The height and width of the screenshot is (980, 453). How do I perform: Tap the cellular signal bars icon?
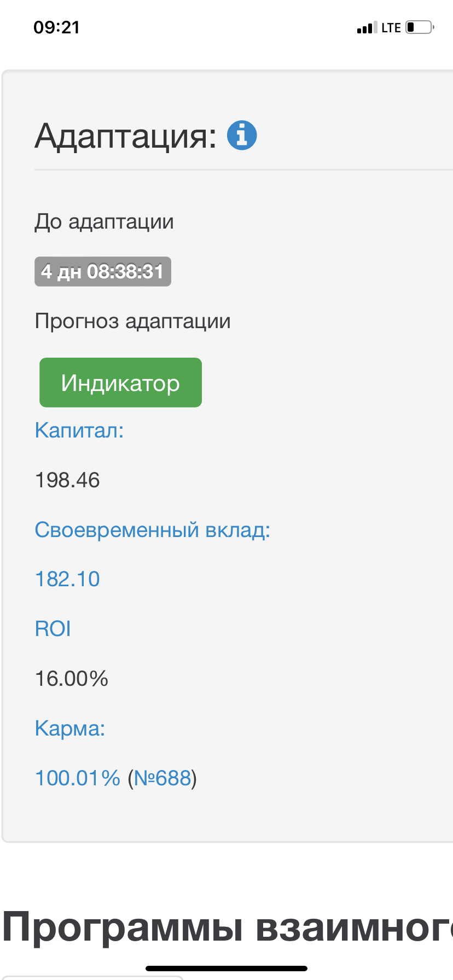click(x=367, y=28)
